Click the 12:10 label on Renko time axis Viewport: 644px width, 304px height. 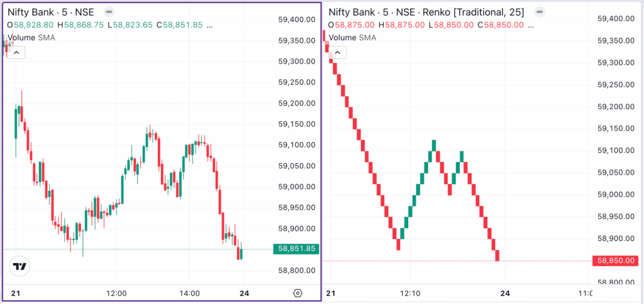[409, 293]
